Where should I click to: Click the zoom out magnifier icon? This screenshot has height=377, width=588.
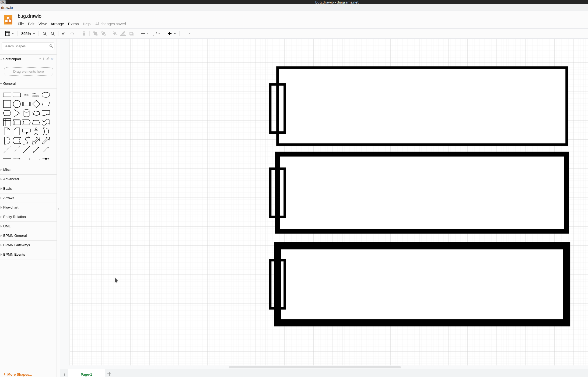pos(53,34)
